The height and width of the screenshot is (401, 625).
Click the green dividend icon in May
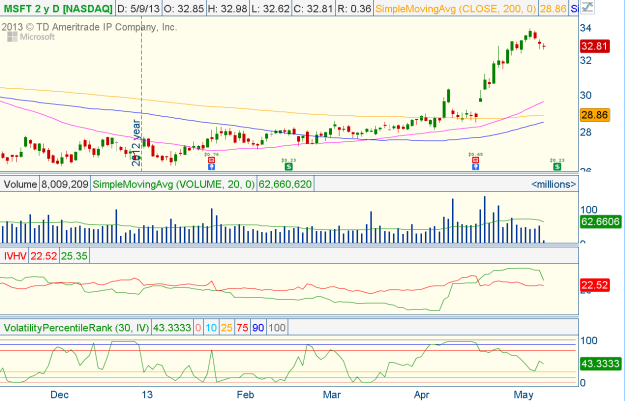[x=556, y=165]
